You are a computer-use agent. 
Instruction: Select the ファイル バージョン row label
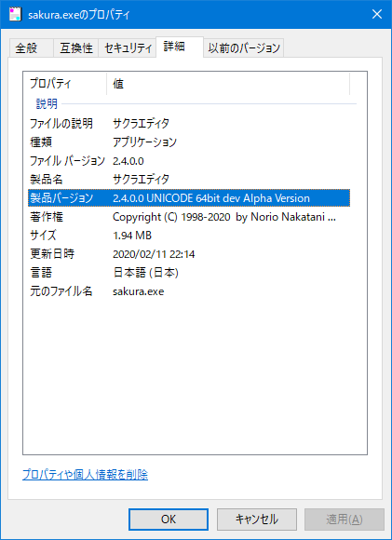67,161
